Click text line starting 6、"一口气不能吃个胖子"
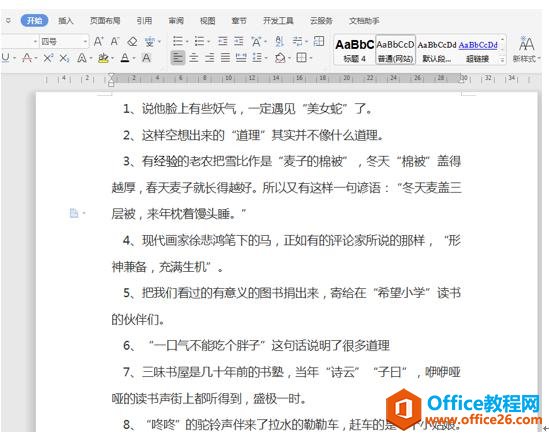Image resolution: width=549 pixels, height=437 pixels. coord(256,346)
